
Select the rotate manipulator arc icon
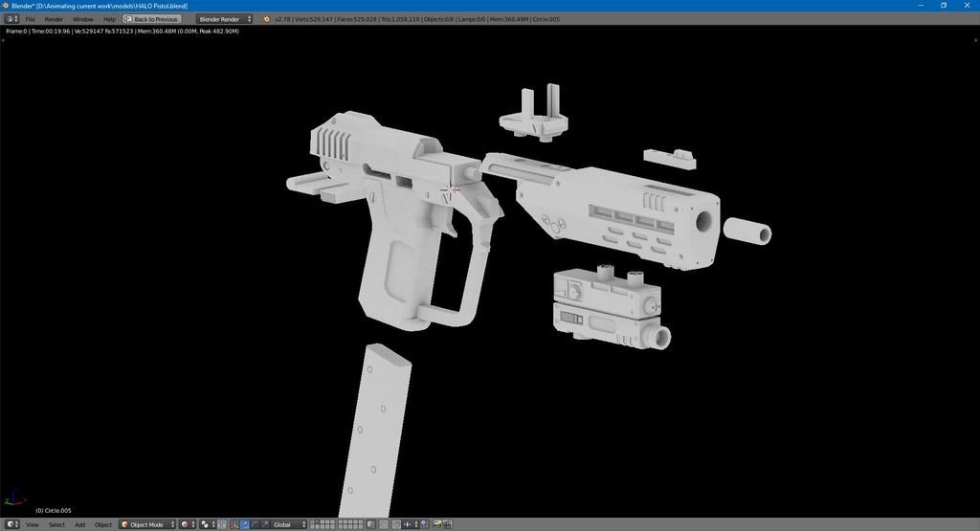[255, 524]
